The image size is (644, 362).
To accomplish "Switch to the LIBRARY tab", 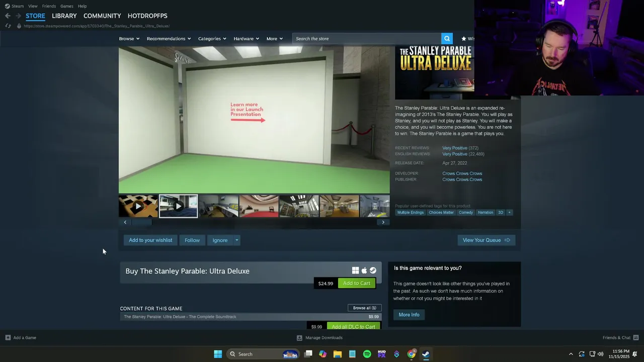I will click(64, 16).
